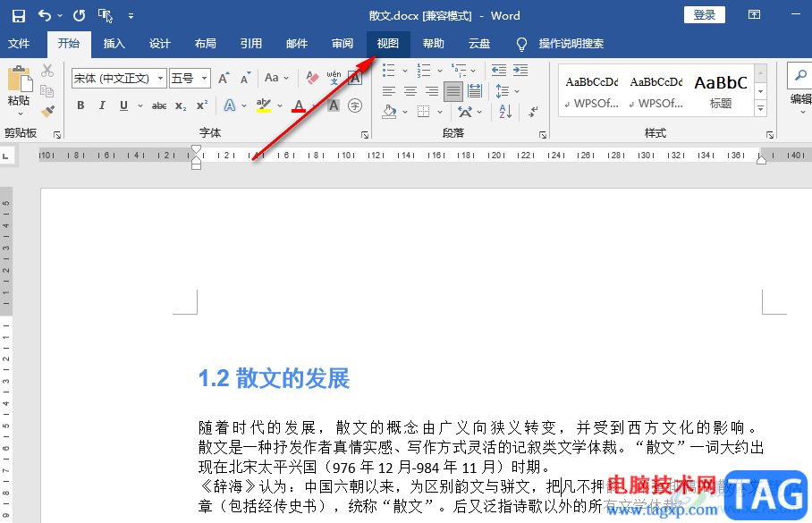Toggle underline formatting

point(123,105)
